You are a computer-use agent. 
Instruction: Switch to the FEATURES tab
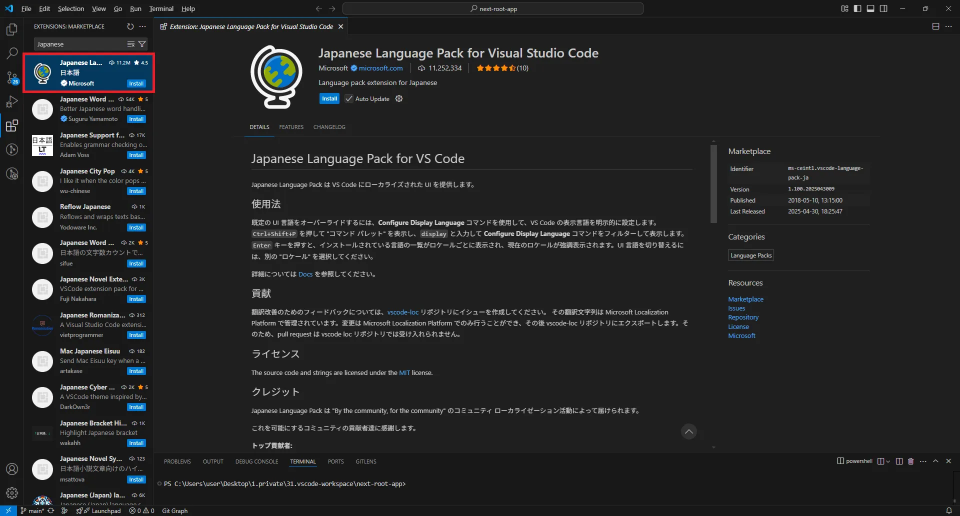coord(291,127)
